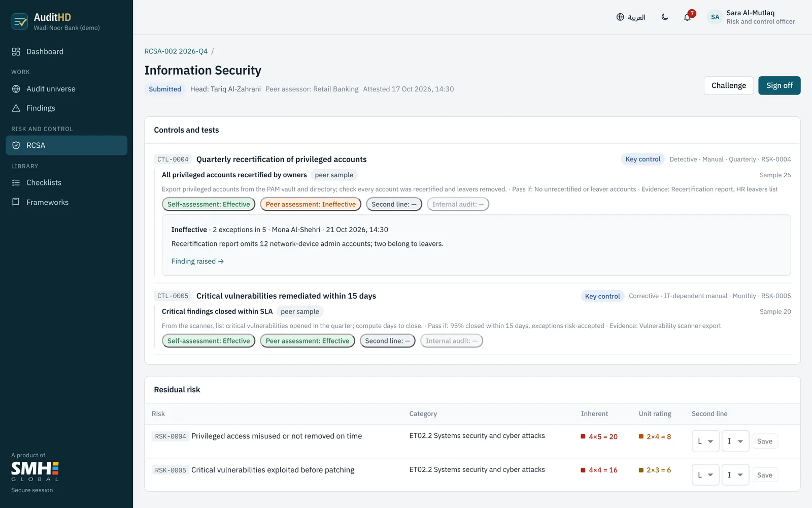The image size is (812, 508).
Task: Click the AuditHD logo icon
Action: 20,21
